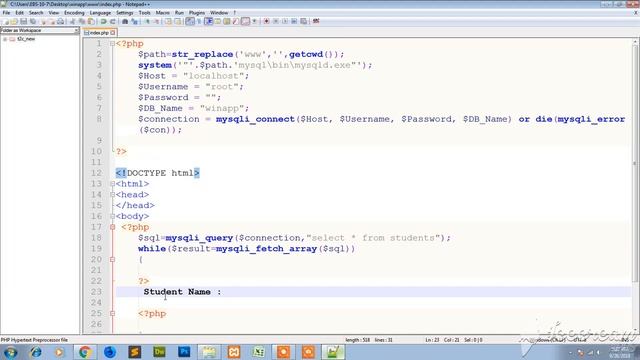This screenshot has width=640, height=360.
Task: Click the Windows Start button
Action: 10,352
